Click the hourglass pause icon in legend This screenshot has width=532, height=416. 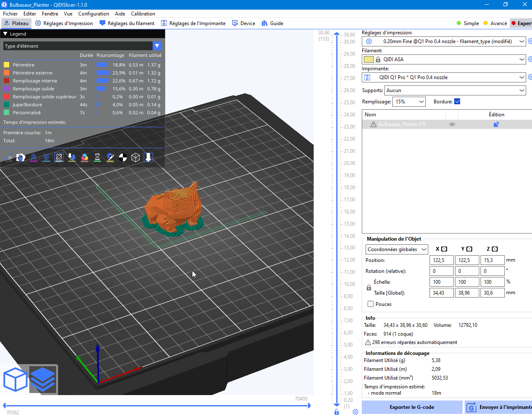pyautogui.click(x=97, y=157)
